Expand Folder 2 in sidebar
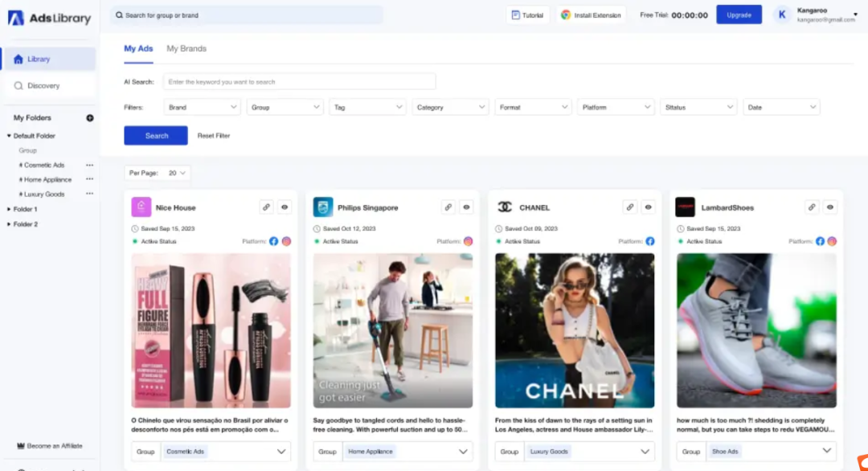 point(9,224)
